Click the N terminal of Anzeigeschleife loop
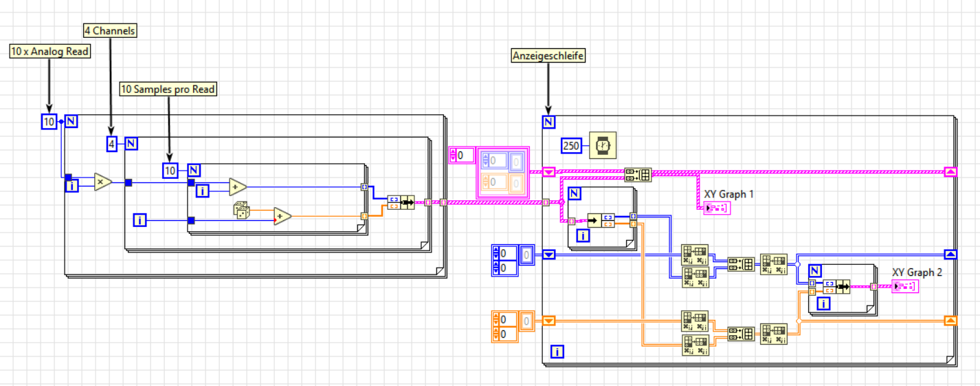980x386 pixels. (548, 122)
